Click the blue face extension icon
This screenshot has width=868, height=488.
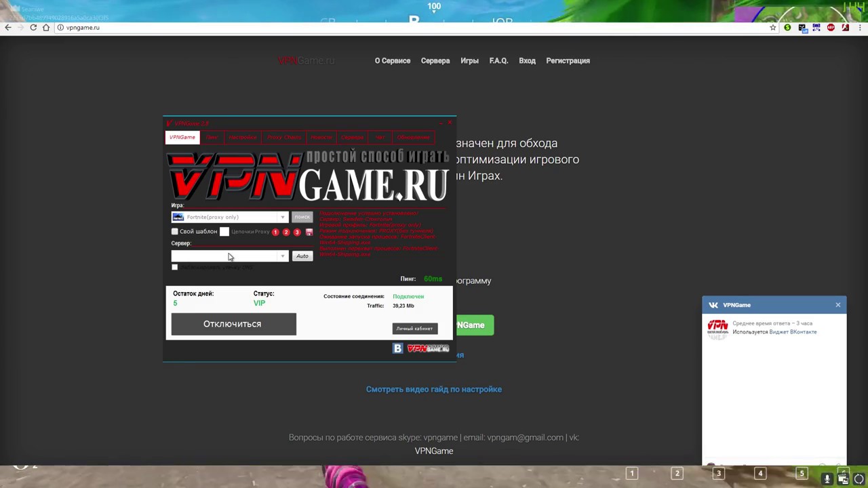(x=816, y=28)
